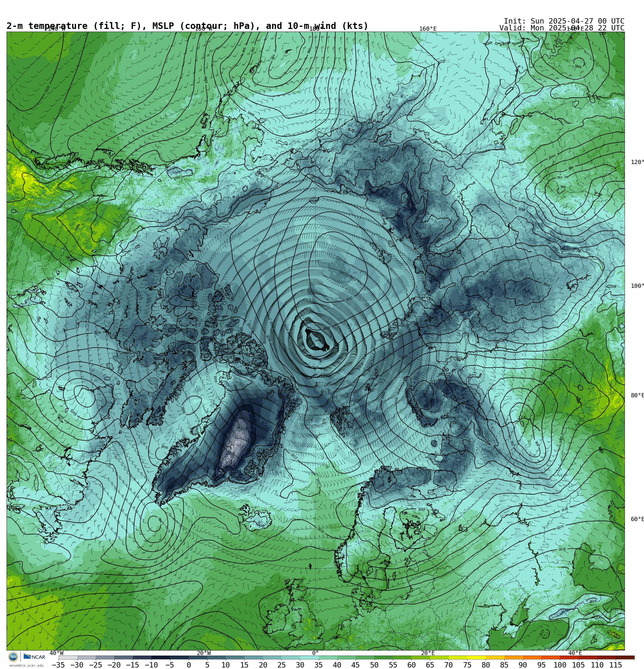
Task: Click the dark red 110 to 115 color swatch
Action: coord(606,657)
